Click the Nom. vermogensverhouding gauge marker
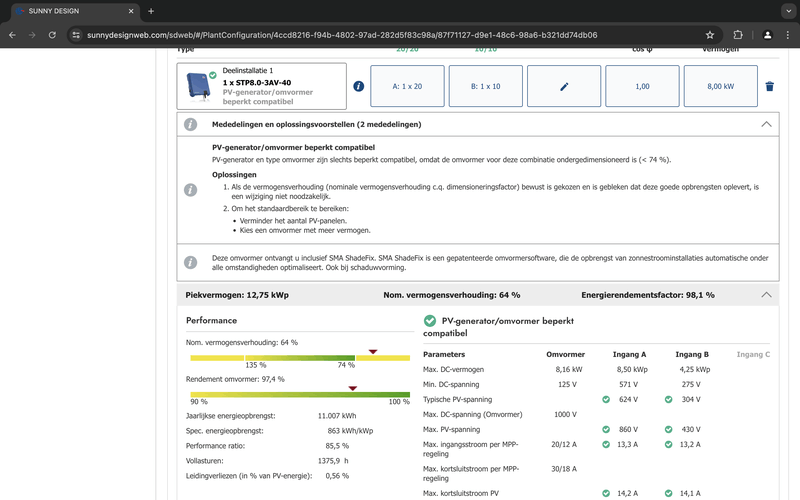The width and height of the screenshot is (800, 500). pos(372,351)
